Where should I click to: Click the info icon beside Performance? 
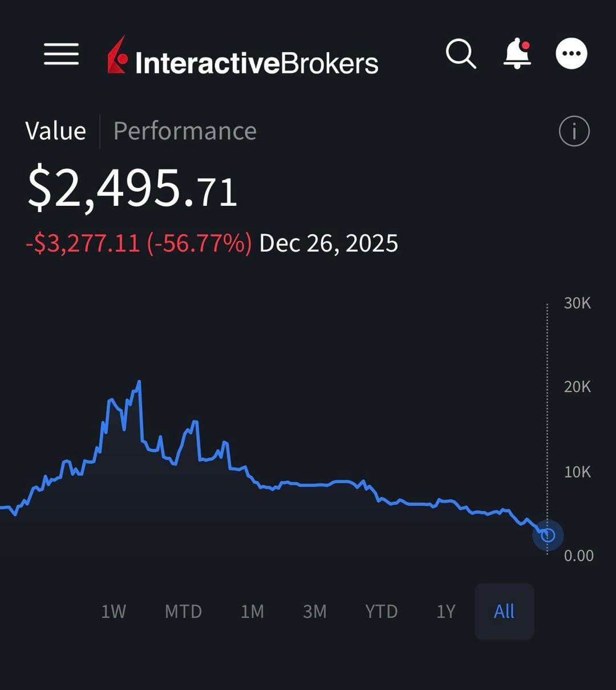574,131
